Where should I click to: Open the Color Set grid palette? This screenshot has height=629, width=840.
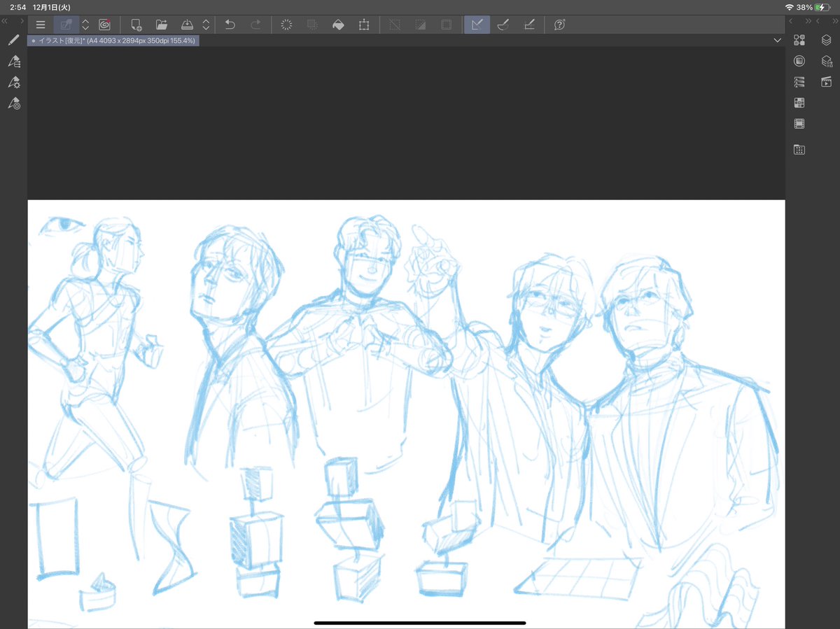pyautogui.click(x=799, y=103)
